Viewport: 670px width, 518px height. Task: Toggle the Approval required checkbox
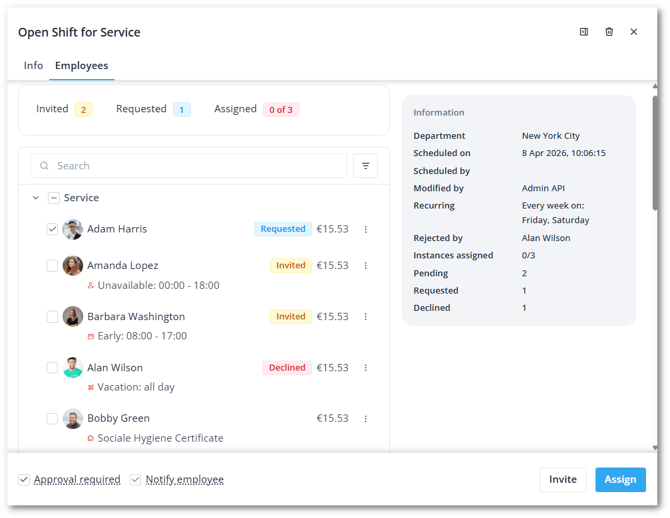[24, 480]
